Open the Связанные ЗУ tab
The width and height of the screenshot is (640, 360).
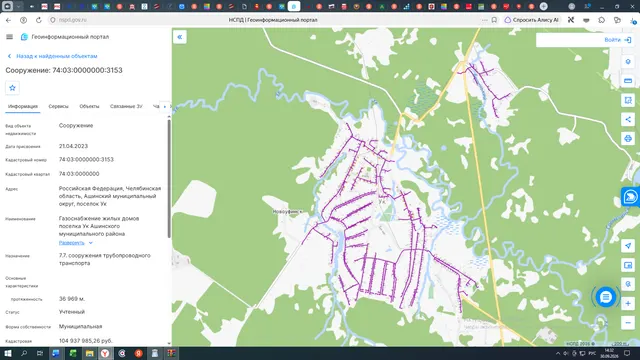click(126, 106)
